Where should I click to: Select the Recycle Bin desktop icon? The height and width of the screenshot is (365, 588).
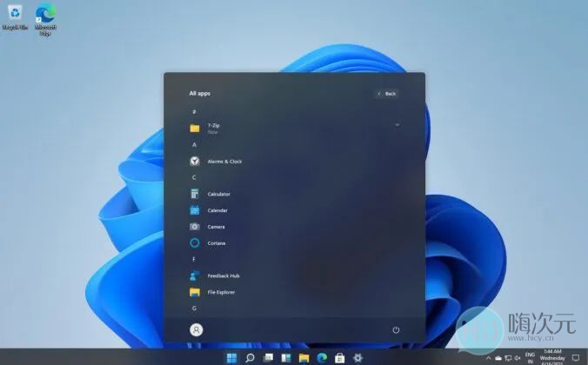click(15, 17)
